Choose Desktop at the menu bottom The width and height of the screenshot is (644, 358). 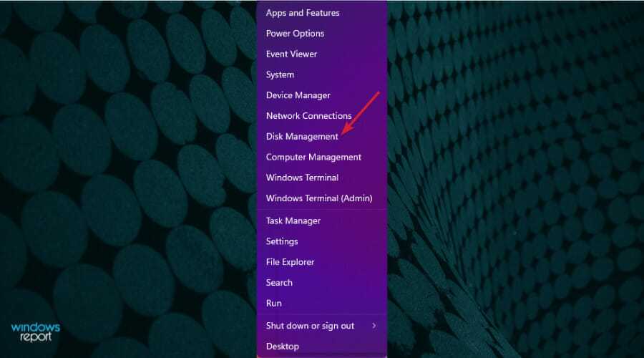click(282, 347)
